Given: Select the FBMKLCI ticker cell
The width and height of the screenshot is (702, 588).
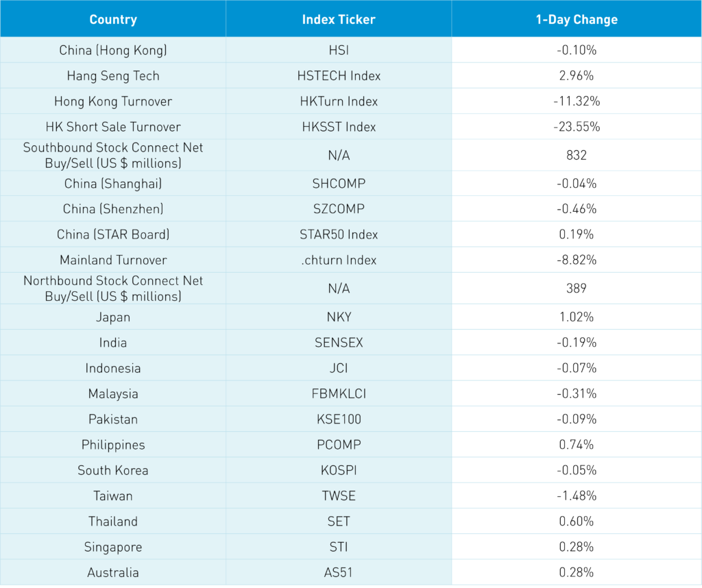Looking at the screenshot, I should [x=339, y=393].
